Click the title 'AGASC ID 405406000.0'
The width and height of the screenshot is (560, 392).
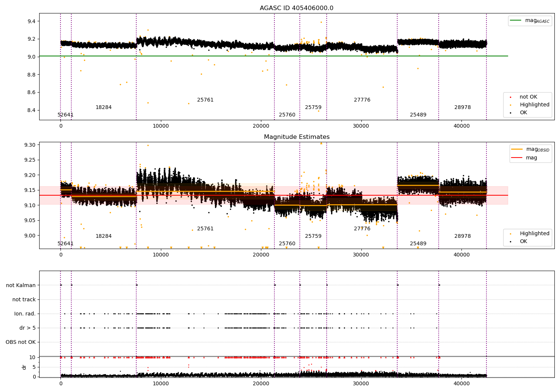[x=297, y=8]
